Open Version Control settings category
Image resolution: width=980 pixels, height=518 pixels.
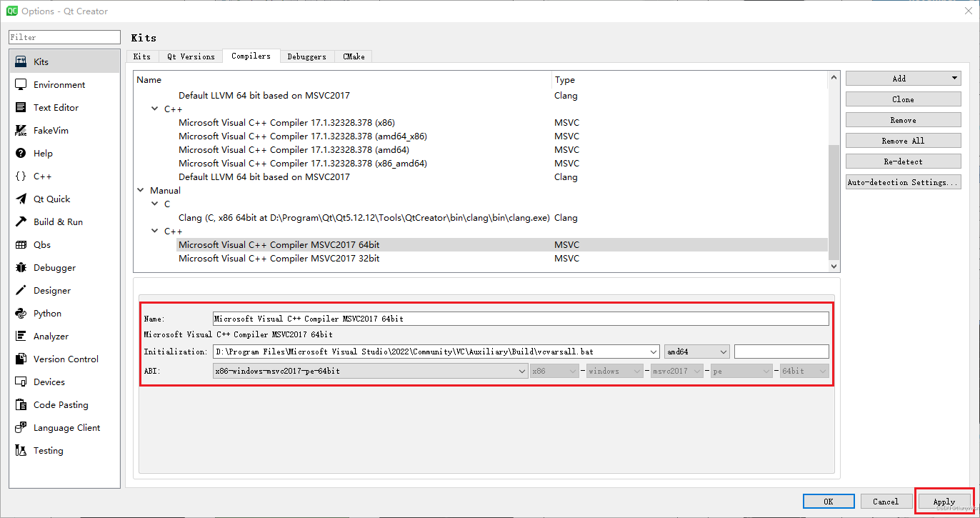coord(64,359)
